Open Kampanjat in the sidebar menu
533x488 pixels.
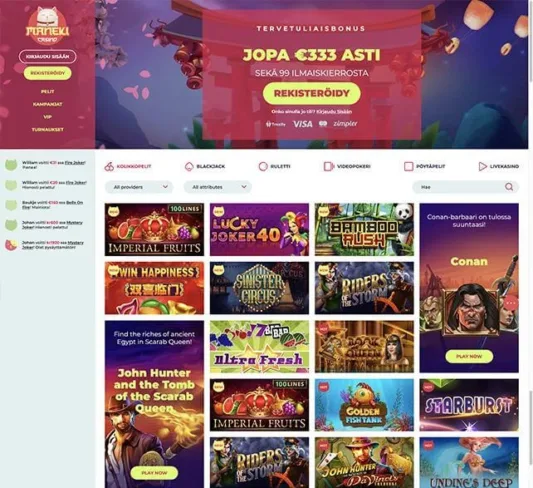click(x=48, y=104)
